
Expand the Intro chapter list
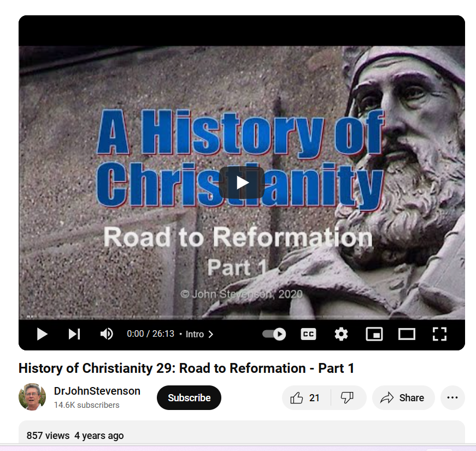(199, 334)
